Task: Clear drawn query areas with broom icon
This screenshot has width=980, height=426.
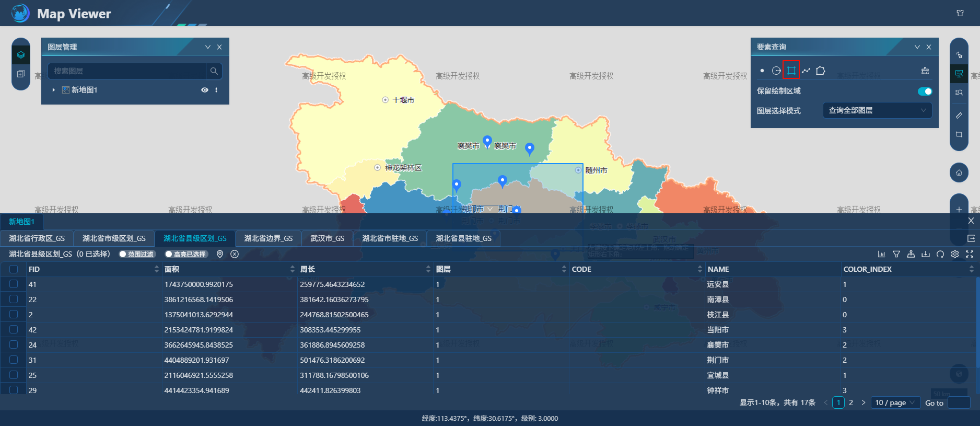Action: tap(925, 71)
